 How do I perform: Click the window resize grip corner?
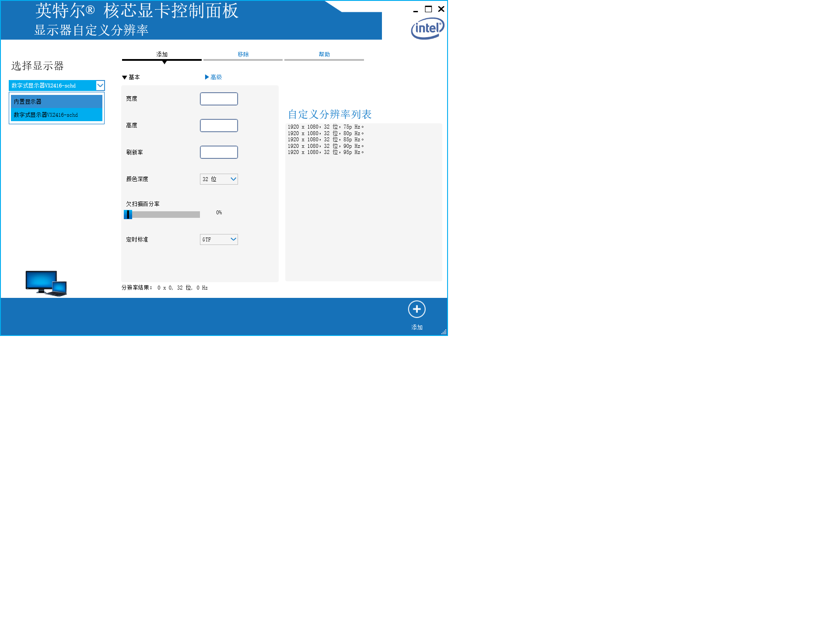tap(444, 332)
